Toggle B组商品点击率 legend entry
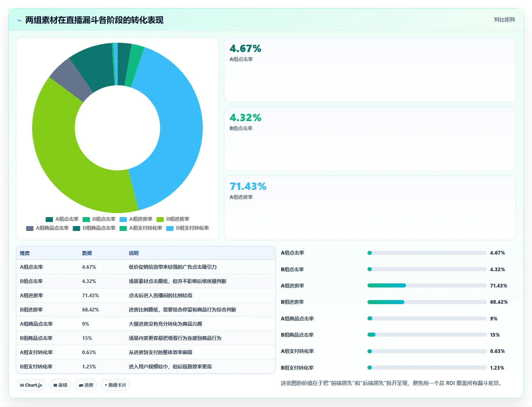The height and width of the screenshot is (407, 532). coord(94,228)
